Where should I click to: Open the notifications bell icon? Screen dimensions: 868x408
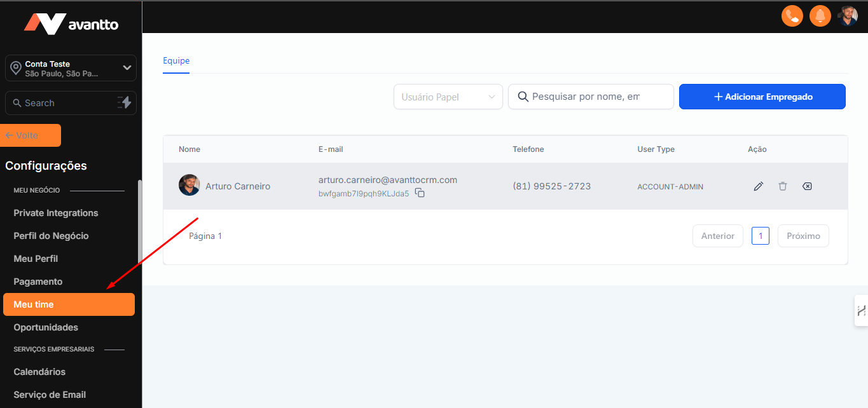[x=820, y=16]
